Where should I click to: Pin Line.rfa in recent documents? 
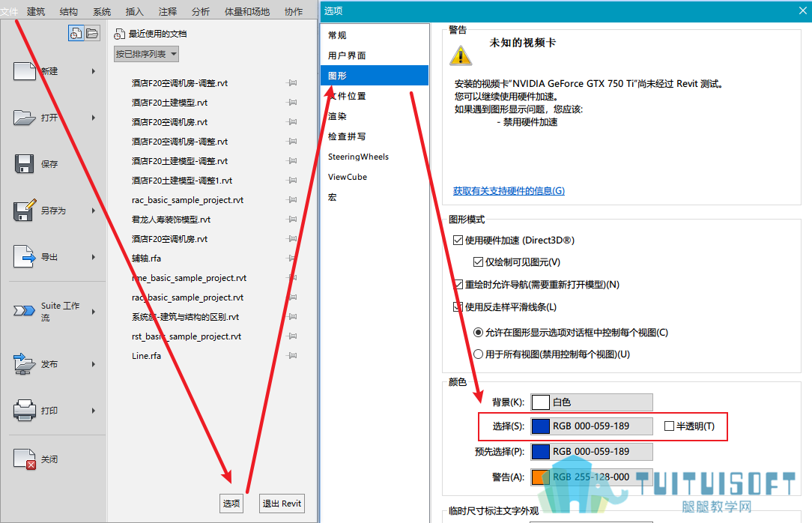point(292,356)
